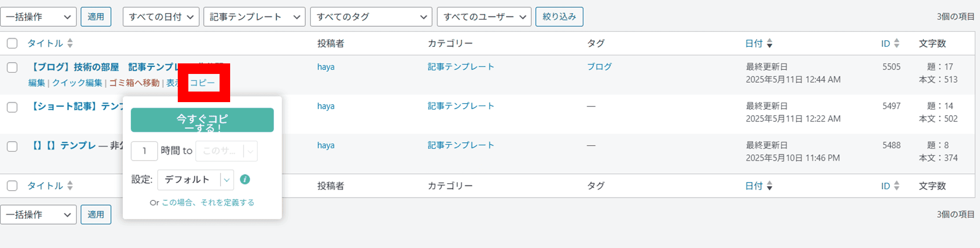Expand the すべてのタグ filter dropdown

pyautogui.click(x=371, y=17)
